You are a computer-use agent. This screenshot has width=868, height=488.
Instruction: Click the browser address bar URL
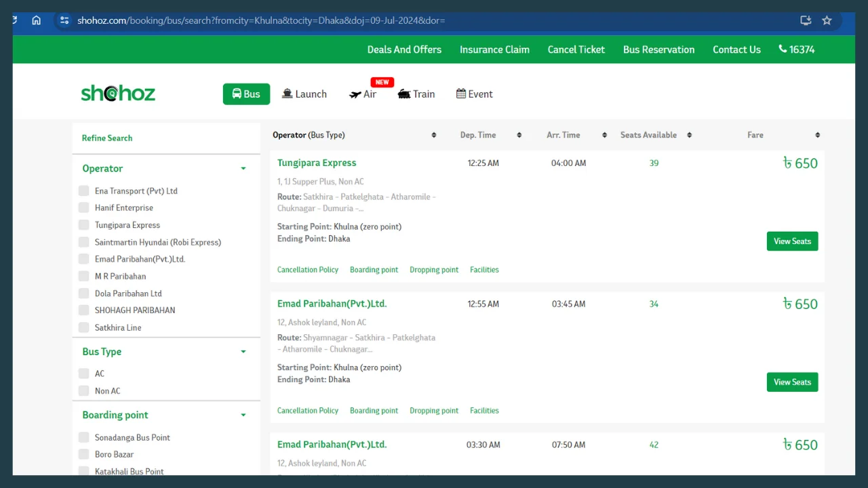261,20
